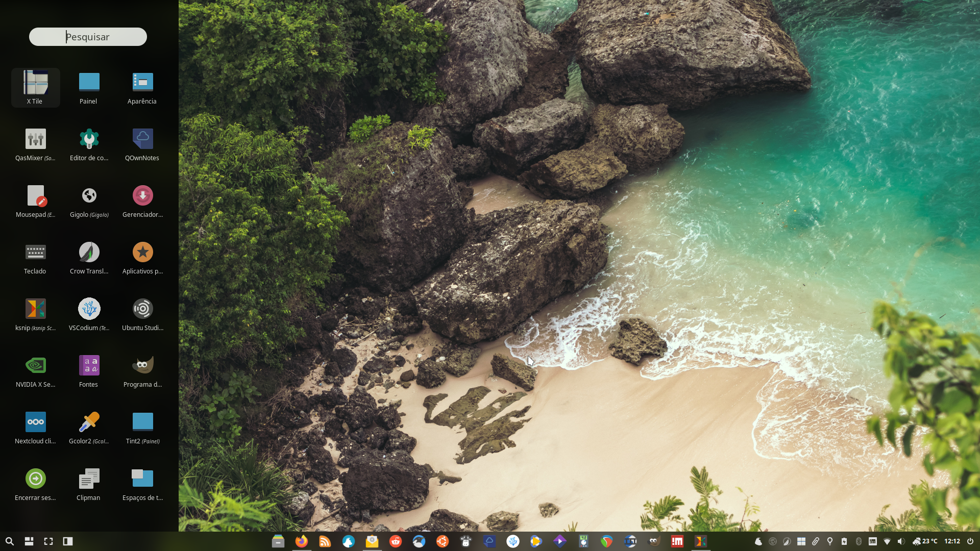
Task: Open the Painel settings app
Action: tap(89, 87)
